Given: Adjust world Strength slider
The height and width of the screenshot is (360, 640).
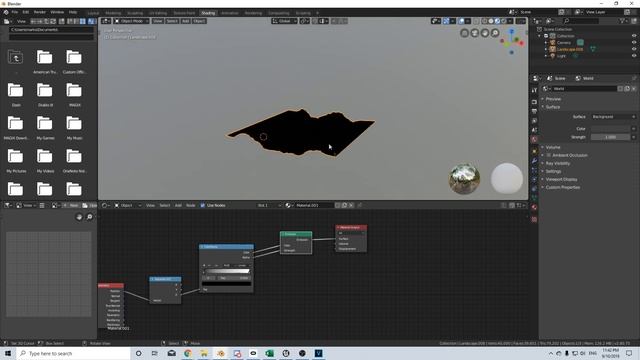Looking at the screenshot, I should coord(611,137).
